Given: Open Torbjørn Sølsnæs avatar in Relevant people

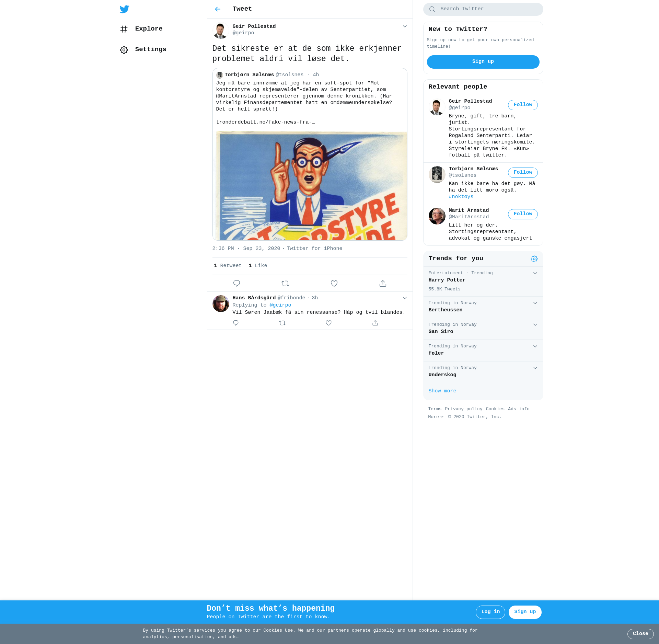Looking at the screenshot, I should click(437, 174).
